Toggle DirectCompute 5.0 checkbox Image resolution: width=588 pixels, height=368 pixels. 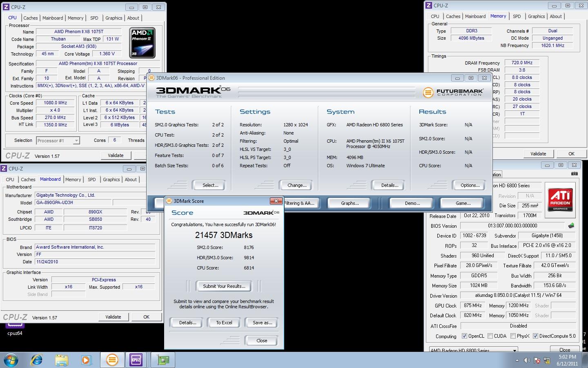535,336
